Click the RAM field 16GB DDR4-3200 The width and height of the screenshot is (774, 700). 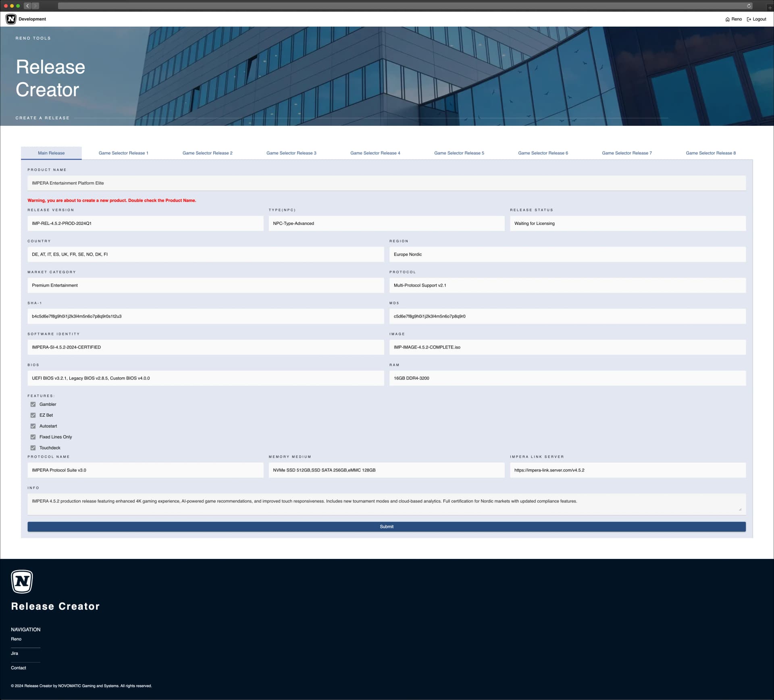point(568,378)
